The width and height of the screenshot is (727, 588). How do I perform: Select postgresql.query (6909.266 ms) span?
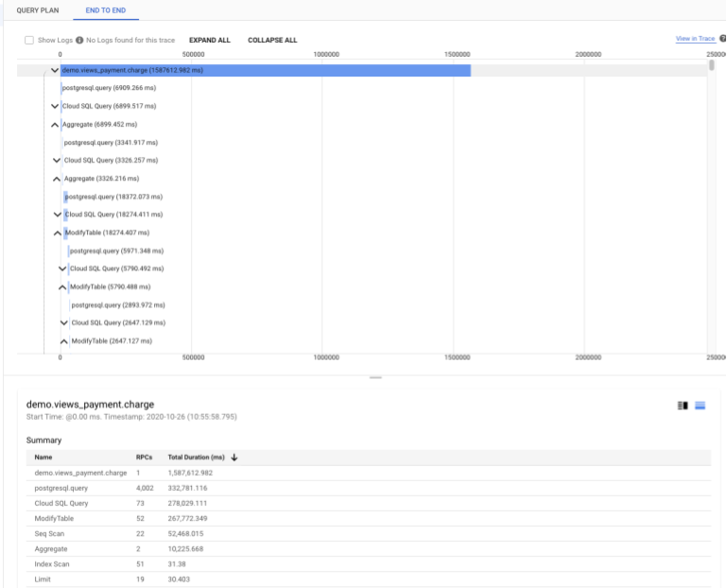click(109, 88)
